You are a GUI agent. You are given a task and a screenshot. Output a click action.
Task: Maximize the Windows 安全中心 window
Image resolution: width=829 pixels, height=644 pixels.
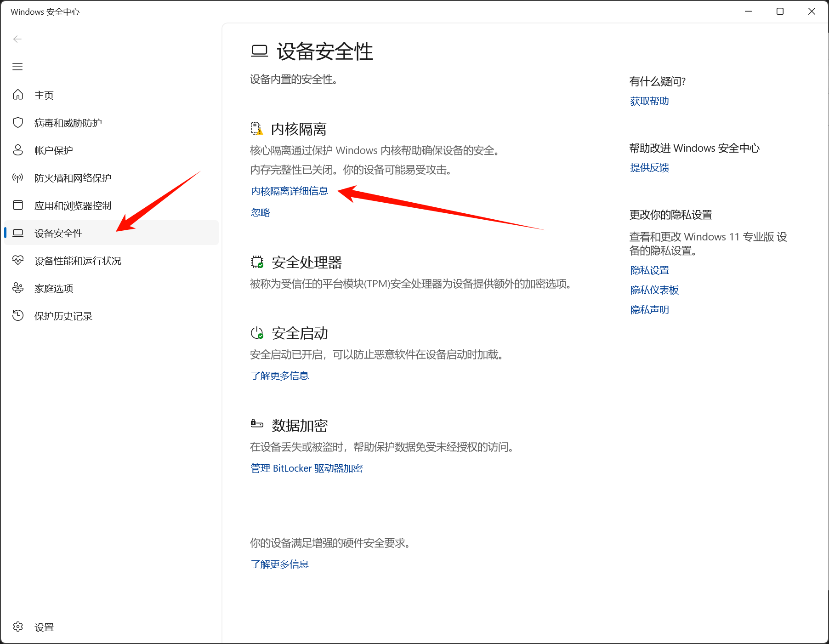point(780,11)
